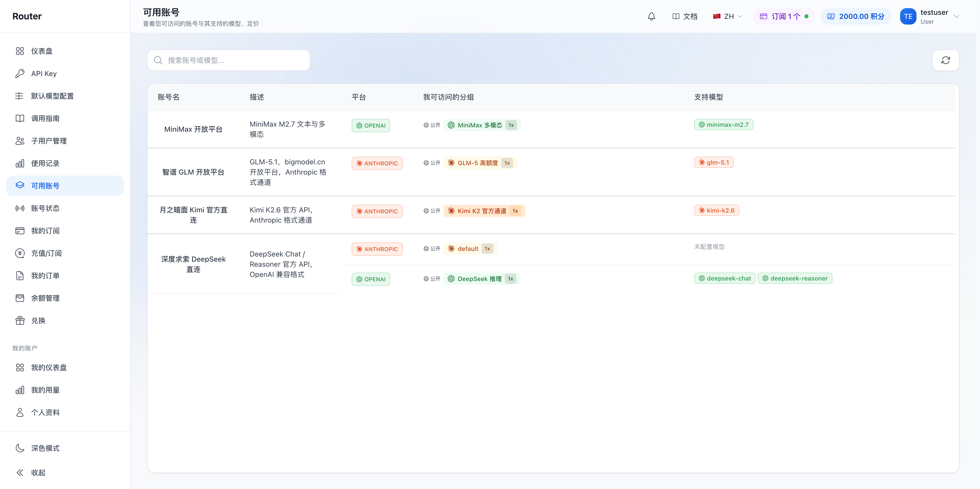Click ANTHROPIC platform tag in Kimi row

377,211
